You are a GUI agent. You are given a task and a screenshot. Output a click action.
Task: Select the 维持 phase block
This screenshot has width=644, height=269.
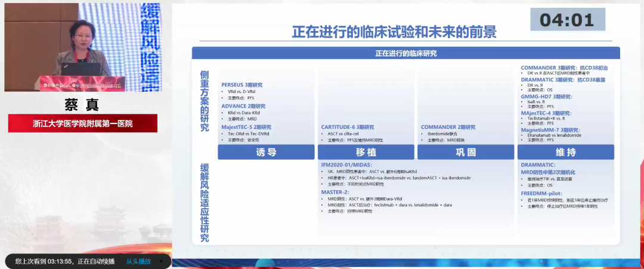pos(565,152)
